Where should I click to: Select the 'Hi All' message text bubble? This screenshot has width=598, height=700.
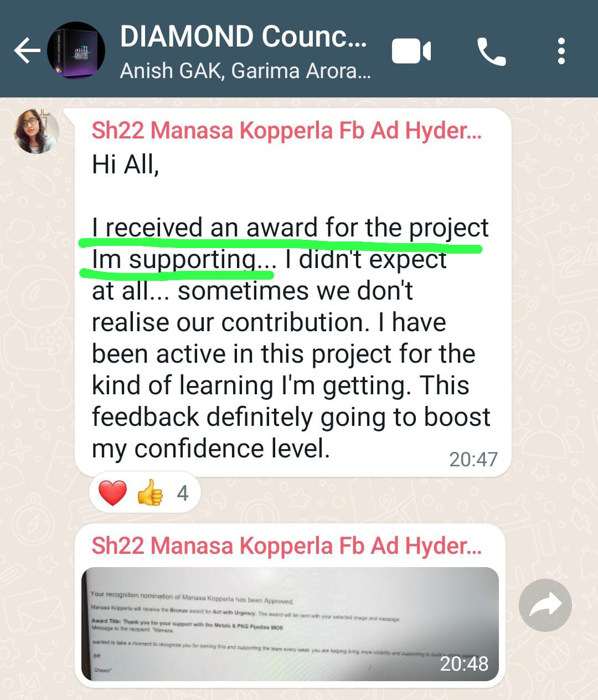coord(292,292)
